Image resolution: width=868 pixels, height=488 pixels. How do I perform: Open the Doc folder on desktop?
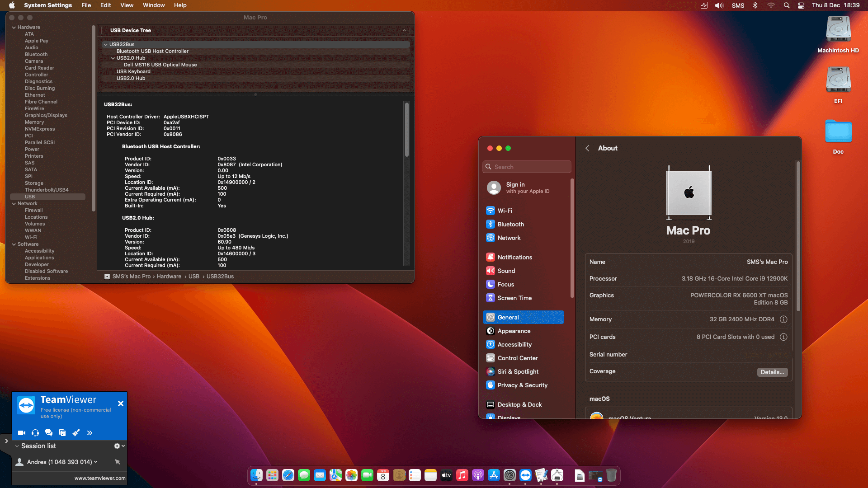[838, 136]
